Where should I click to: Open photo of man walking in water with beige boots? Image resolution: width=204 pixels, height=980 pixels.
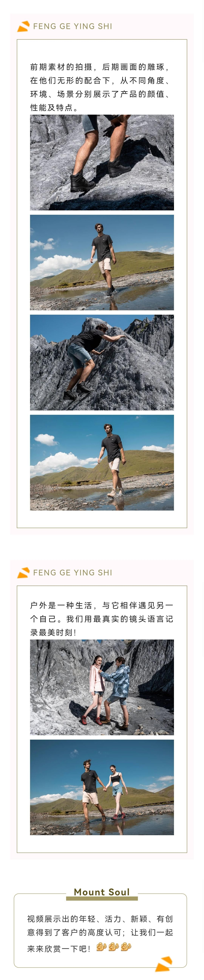pyautogui.click(x=102, y=463)
